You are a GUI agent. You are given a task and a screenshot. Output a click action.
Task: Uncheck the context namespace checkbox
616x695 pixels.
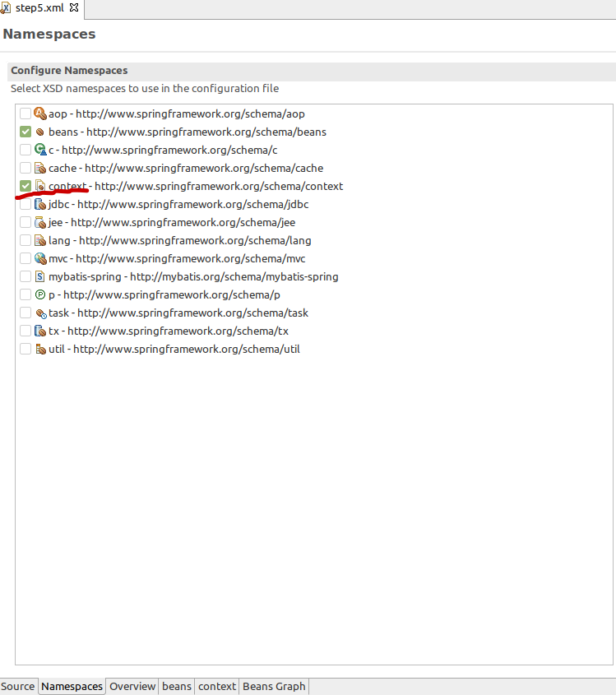coord(25,186)
